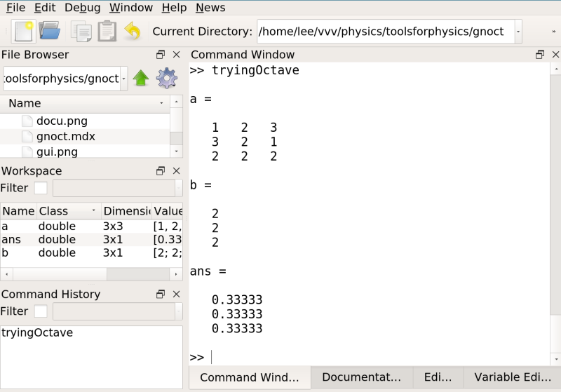The height and width of the screenshot is (392, 561).
Task: Undock the Command Window panel
Action: pos(539,55)
